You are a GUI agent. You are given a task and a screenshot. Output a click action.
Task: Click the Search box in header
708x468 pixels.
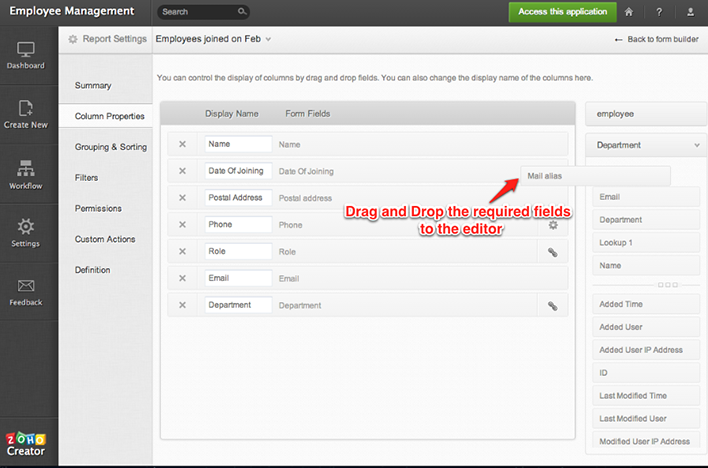click(204, 12)
